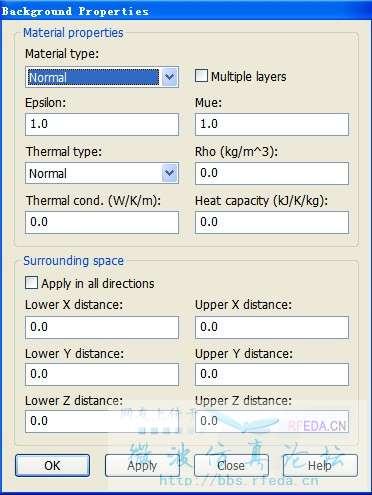This screenshot has height=495, width=372.
Task: Focus the Lower Z distance field
Action: (x=102, y=422)
